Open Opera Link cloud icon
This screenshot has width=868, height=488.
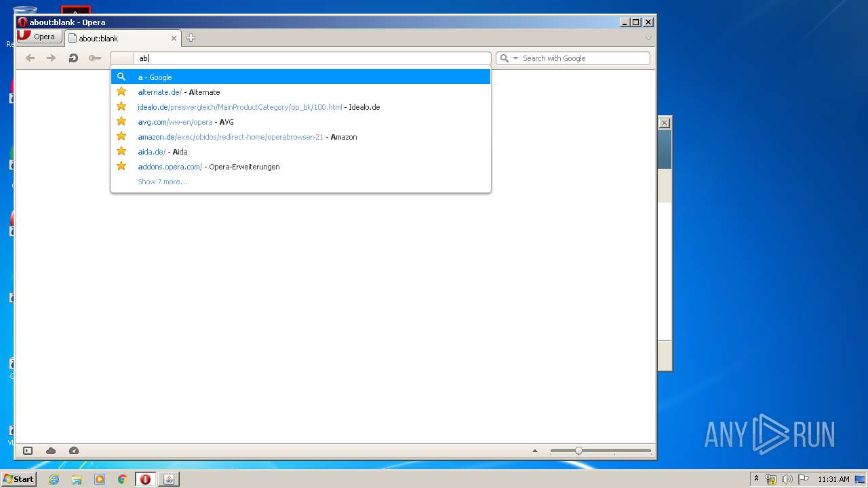click(x=51, y=451)
